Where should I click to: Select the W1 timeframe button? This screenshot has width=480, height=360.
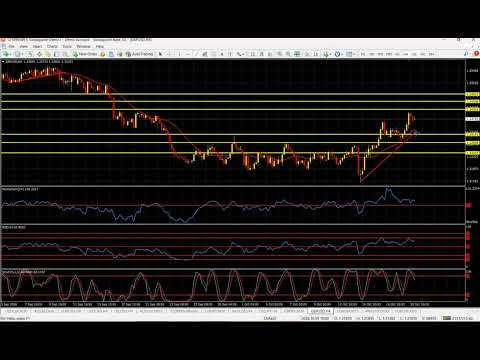click(423, 54)
